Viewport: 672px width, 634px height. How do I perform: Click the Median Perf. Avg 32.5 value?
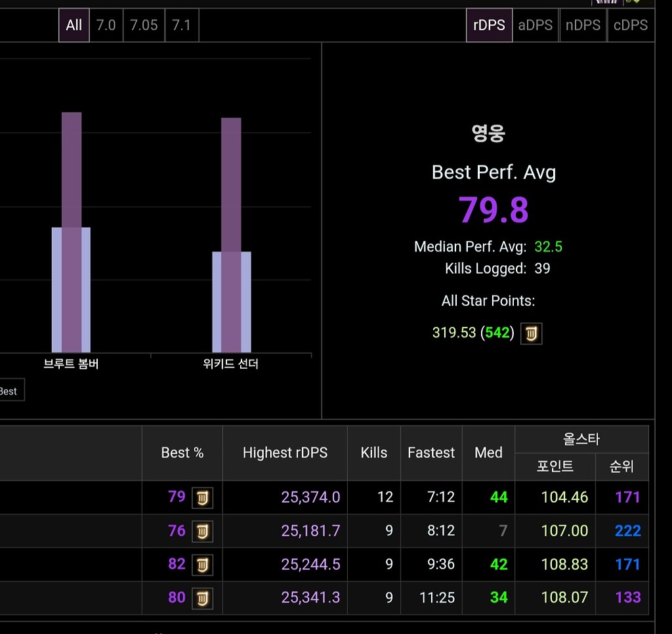[548, 247]
